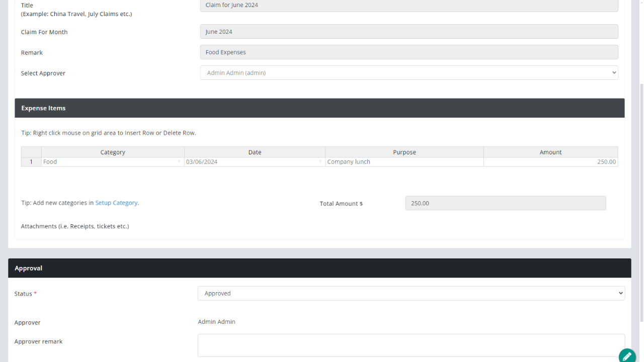The height and width of the screenshot is (362, 644).
Task: Click inside the Approver remark text box
Action: coord(411,345)
